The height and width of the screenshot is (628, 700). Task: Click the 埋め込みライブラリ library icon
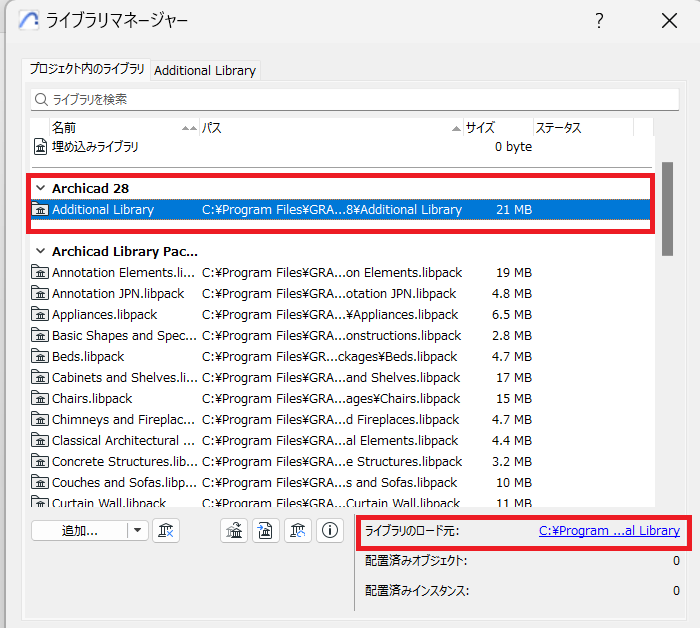coord(41,146)
